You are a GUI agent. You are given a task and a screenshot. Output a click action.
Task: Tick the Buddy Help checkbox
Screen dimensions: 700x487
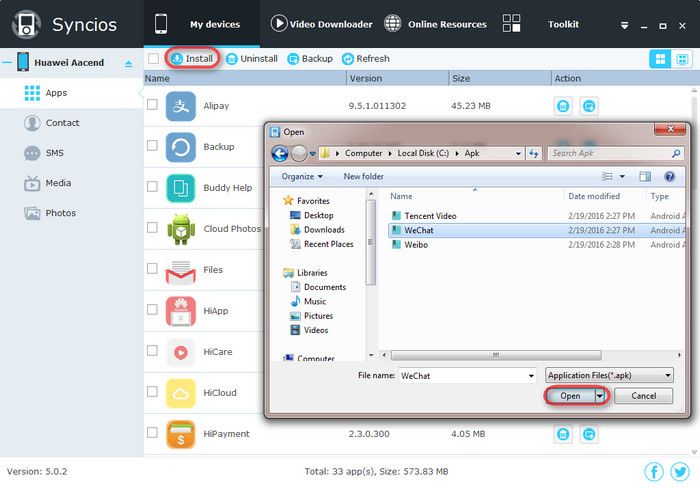tap(152, 186)
